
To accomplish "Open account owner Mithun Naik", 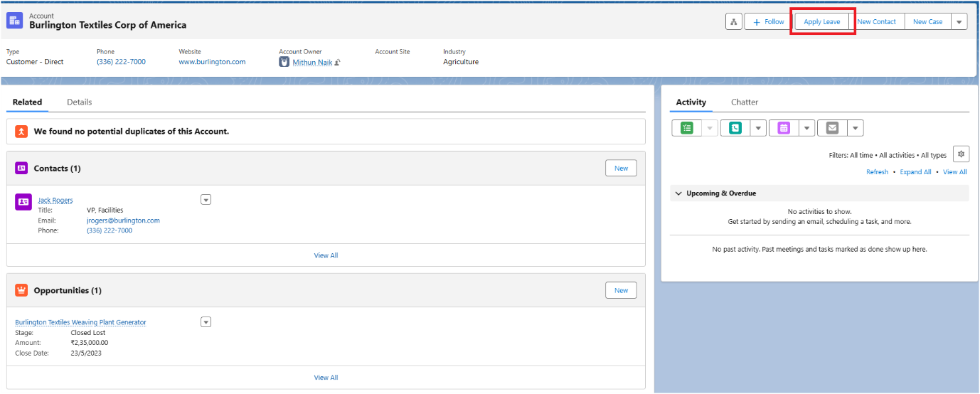I will point(313,62).
